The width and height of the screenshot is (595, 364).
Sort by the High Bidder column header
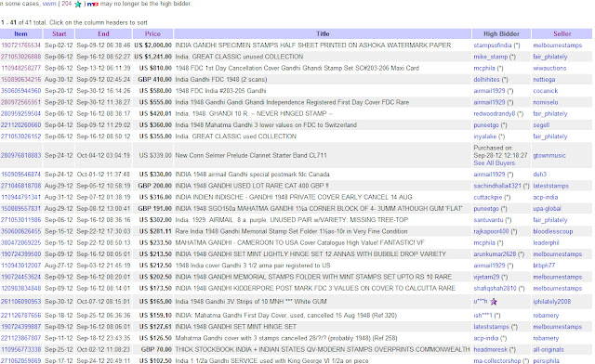click(501, 33)
